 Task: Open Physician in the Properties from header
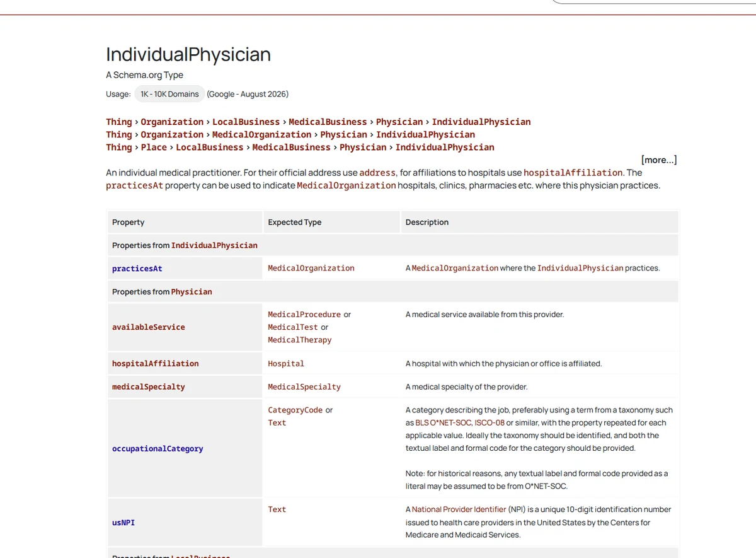pos(192,292)
